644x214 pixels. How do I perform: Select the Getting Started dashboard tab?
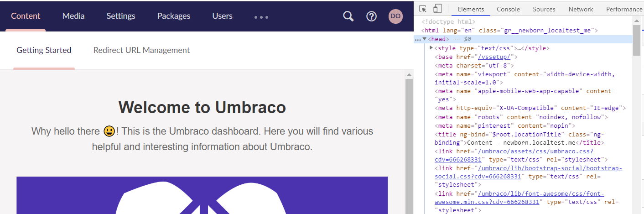coord(44,50)
